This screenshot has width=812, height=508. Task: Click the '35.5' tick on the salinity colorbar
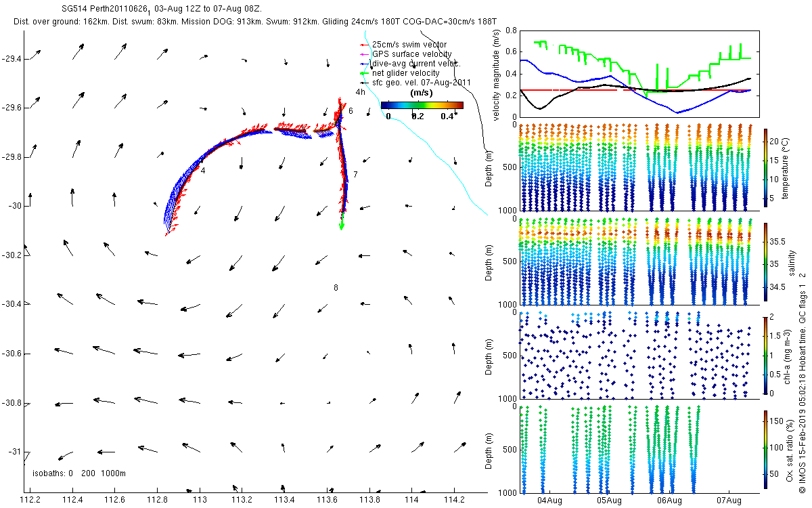(777, 242)
